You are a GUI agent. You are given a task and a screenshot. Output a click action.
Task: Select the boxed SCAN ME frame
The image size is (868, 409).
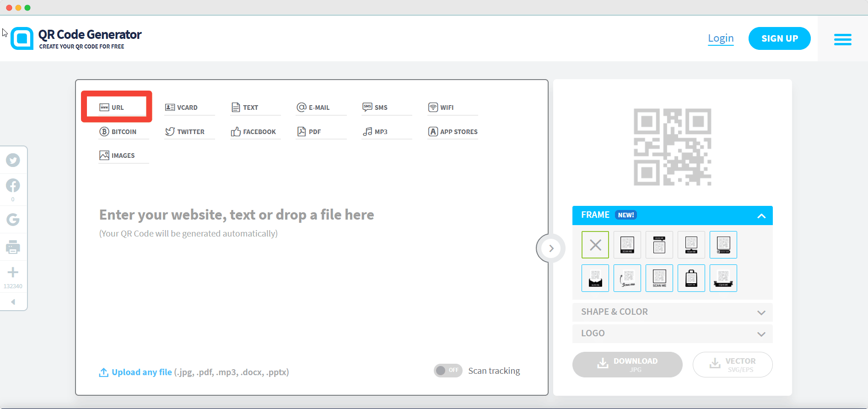click(659, 278)
